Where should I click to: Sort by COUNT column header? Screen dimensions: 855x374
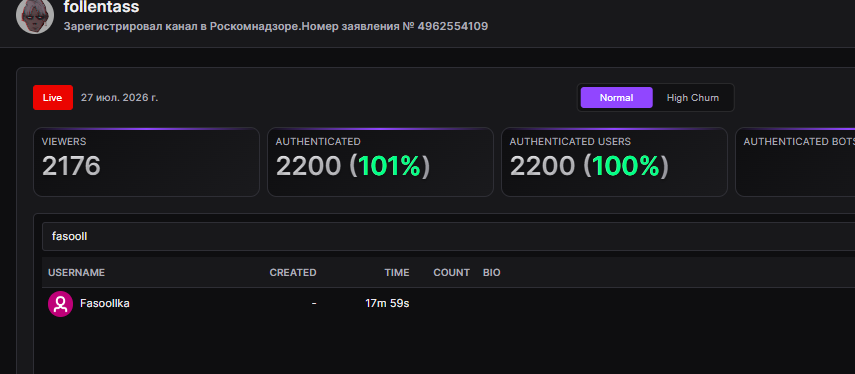pyautogui.click(x=451, y=273)
